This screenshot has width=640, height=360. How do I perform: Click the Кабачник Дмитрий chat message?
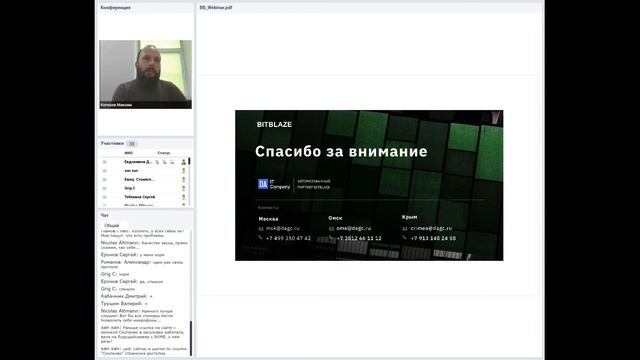point(127,296)
